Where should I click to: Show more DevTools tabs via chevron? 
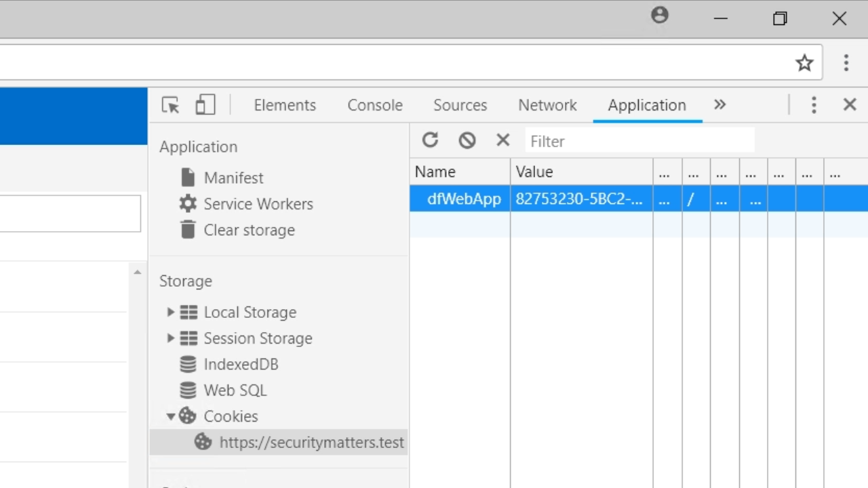click(x=719, y=105)
